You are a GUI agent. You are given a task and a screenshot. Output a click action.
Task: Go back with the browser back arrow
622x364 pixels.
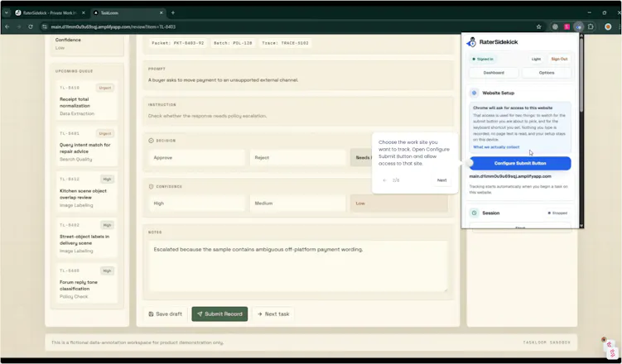point(7,27)
